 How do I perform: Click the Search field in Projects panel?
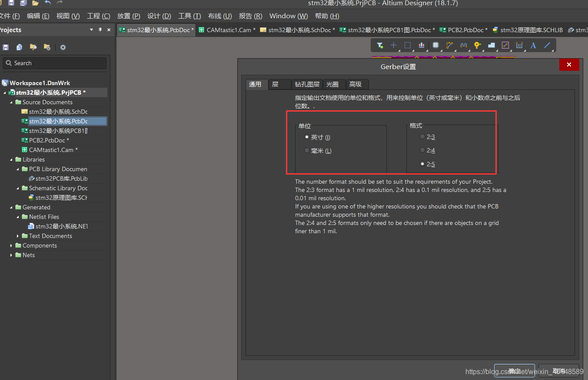(54, 63)
